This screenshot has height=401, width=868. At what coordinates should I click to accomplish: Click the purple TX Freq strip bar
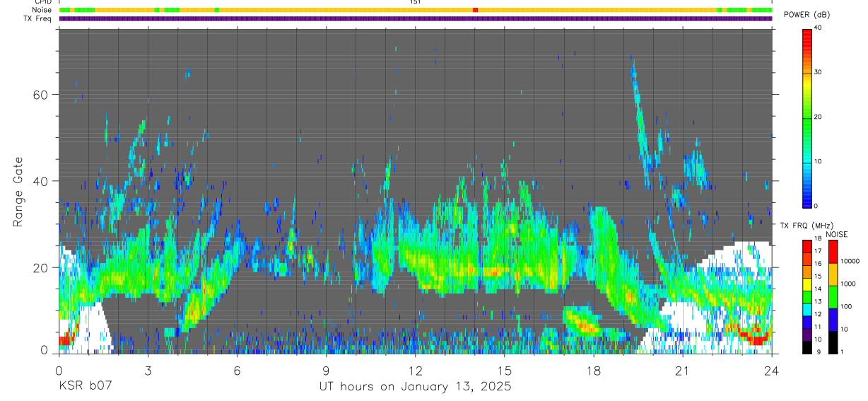click(416, 18)
